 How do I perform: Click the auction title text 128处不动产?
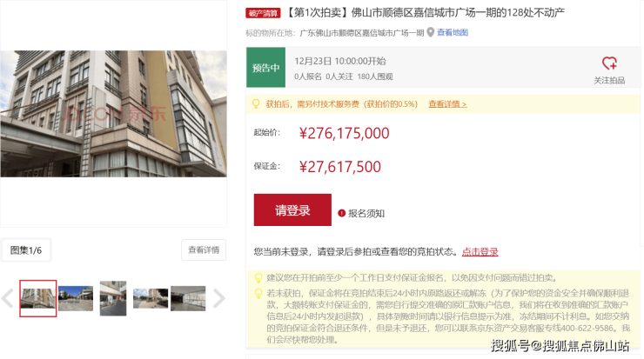[535, 13]
